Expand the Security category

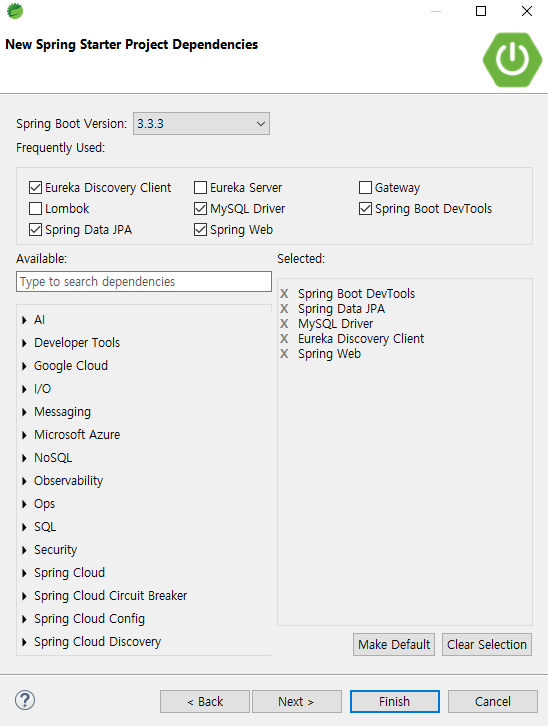click(25, 550)
